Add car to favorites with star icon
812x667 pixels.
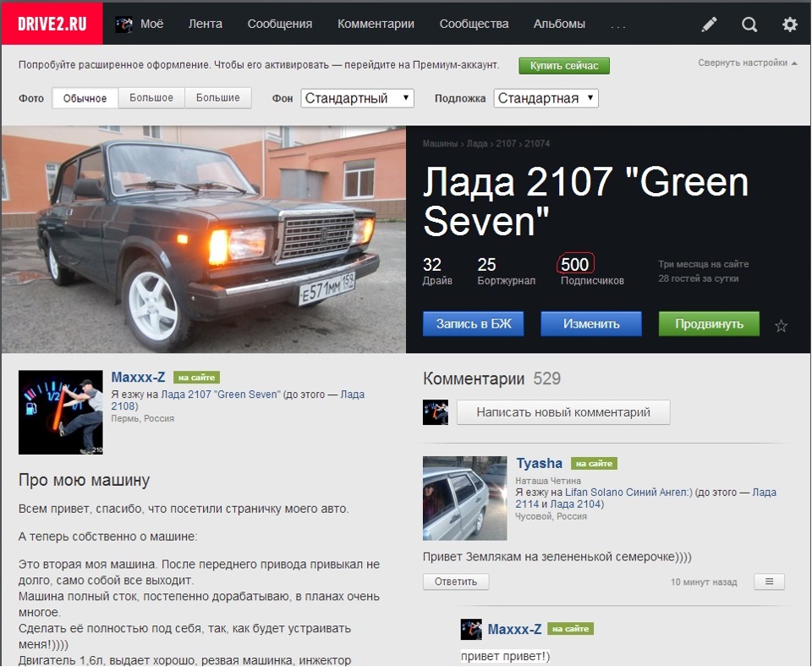tap(781, 326)
